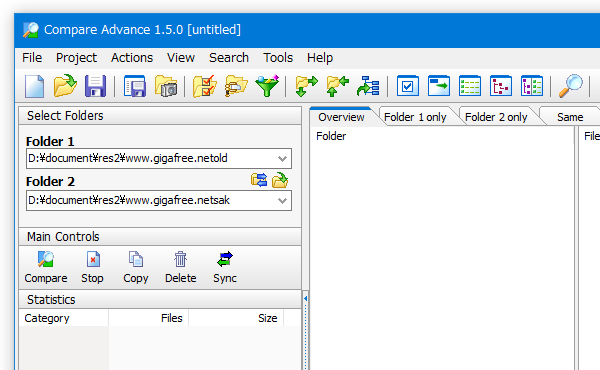This screenshot has height=370, width=600.
Task: Click the Folder column header in Overview
Action: click(443, 136)
